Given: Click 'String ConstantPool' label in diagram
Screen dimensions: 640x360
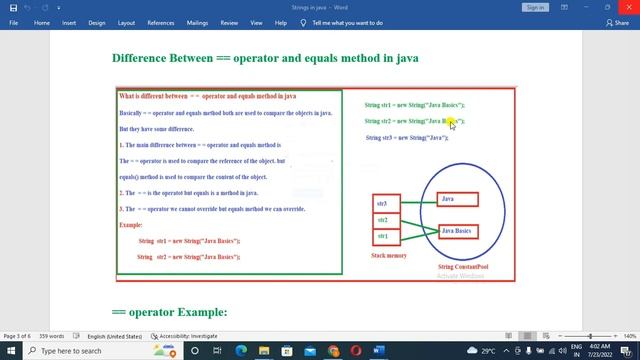Looking at the screenshot, I should pyautogui.click(x=463, y=267).
